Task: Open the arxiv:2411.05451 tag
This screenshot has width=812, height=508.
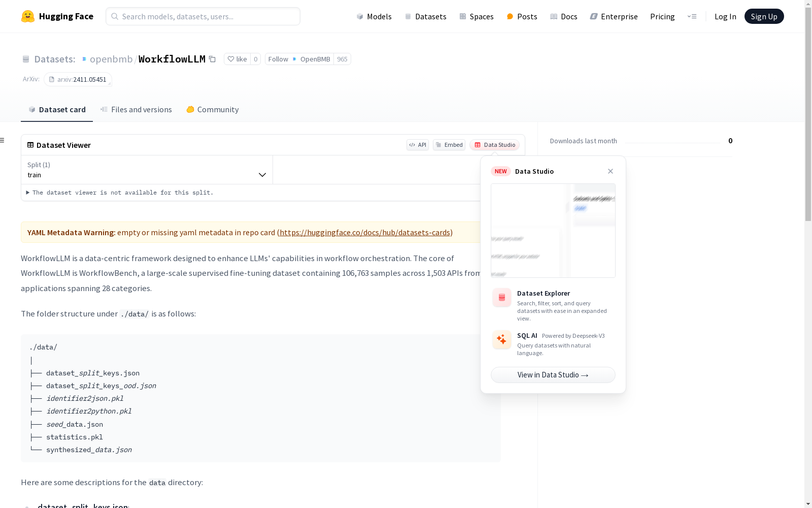Action: click(x=78, y=79)
